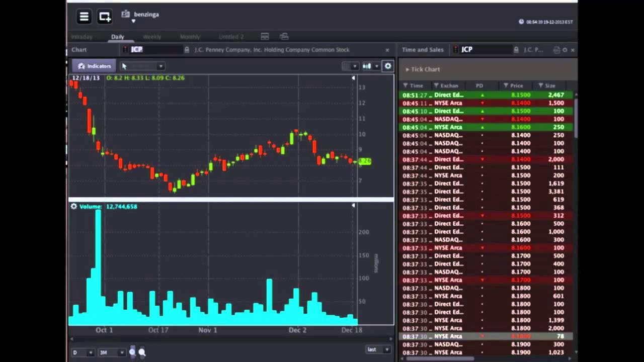This screenshot has height=362, width=644.
Task: Click the tile layout icon beside the tabs
Action: tap(265, 37)
